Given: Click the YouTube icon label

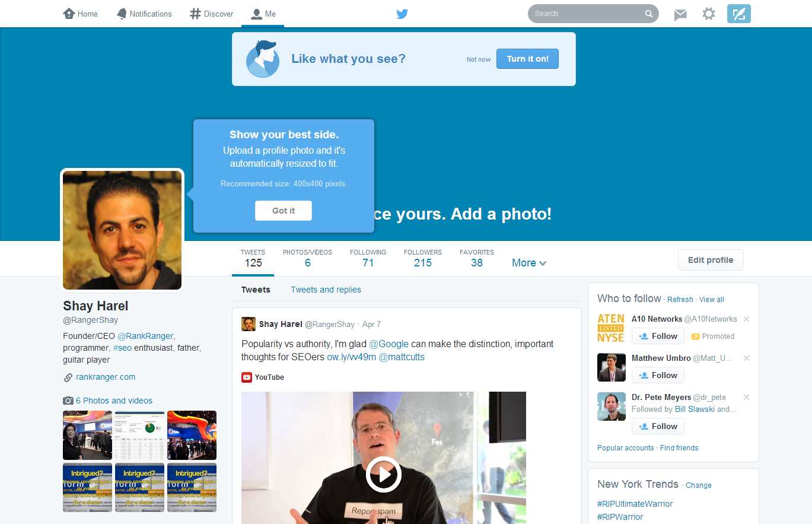Looking at the screenshot, I should tap(263, 377).
